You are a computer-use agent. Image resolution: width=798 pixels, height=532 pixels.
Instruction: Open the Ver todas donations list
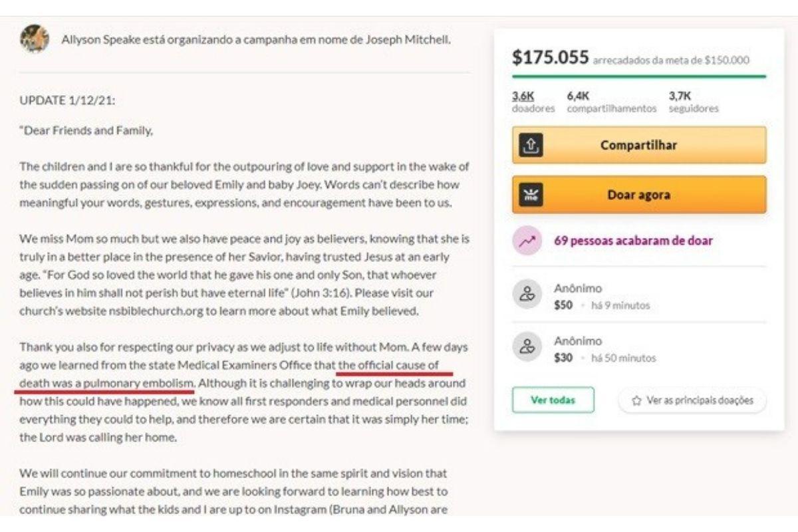coord(553,400)
